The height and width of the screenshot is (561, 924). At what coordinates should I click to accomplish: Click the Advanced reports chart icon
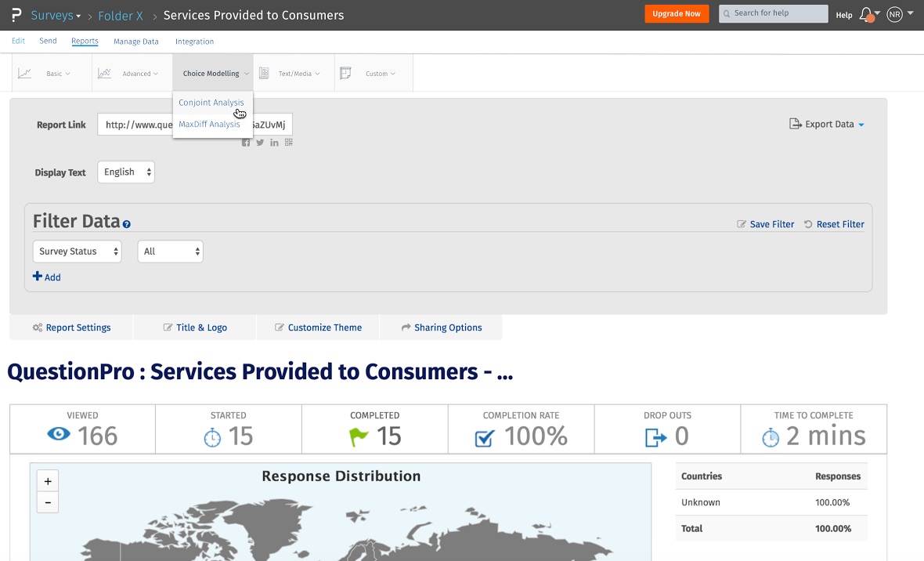click(104, 73)
